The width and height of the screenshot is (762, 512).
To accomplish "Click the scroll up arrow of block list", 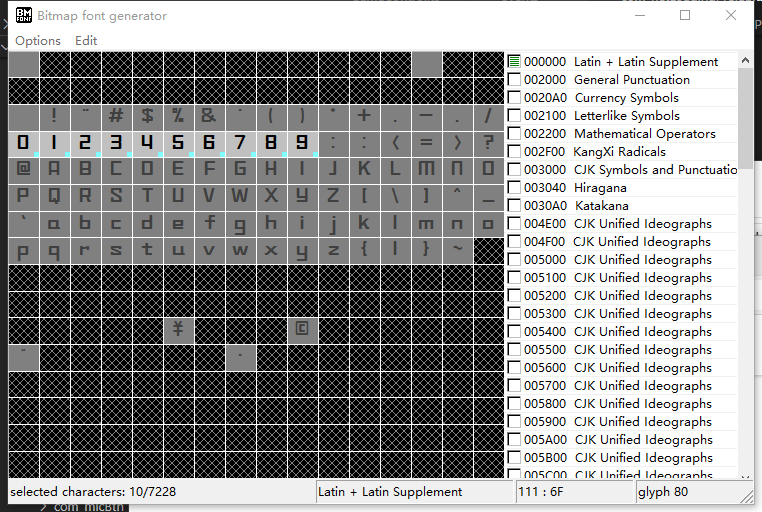I will click(745, 60).
